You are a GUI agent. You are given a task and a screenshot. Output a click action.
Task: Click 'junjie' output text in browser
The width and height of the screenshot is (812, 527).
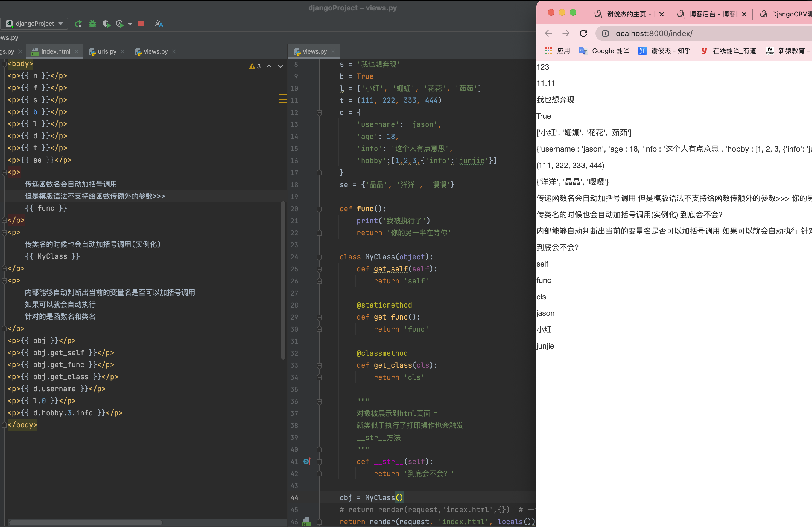pyautogui.click(x=545, y=346)
